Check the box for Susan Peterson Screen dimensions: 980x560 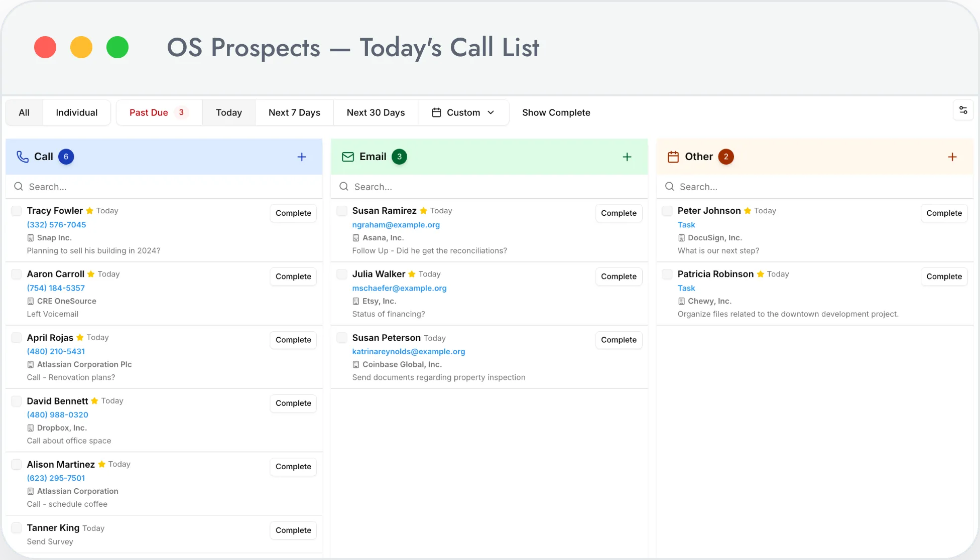pos(342,338)
